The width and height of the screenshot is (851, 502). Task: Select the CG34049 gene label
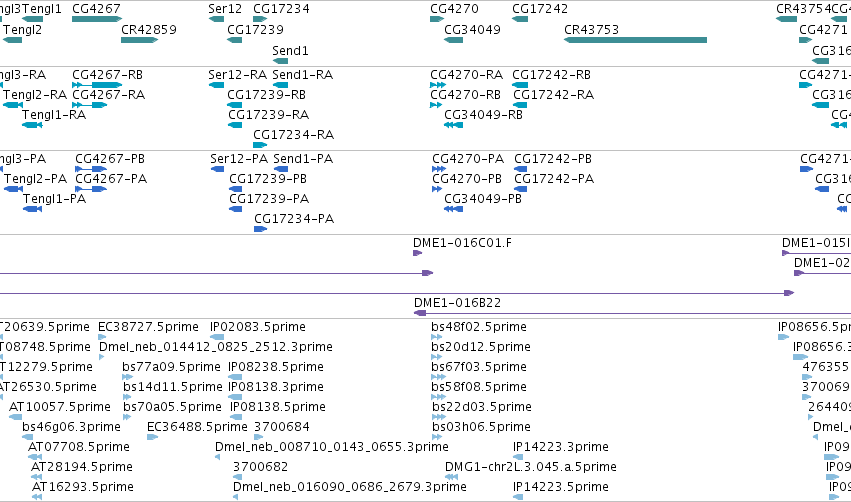472,29
